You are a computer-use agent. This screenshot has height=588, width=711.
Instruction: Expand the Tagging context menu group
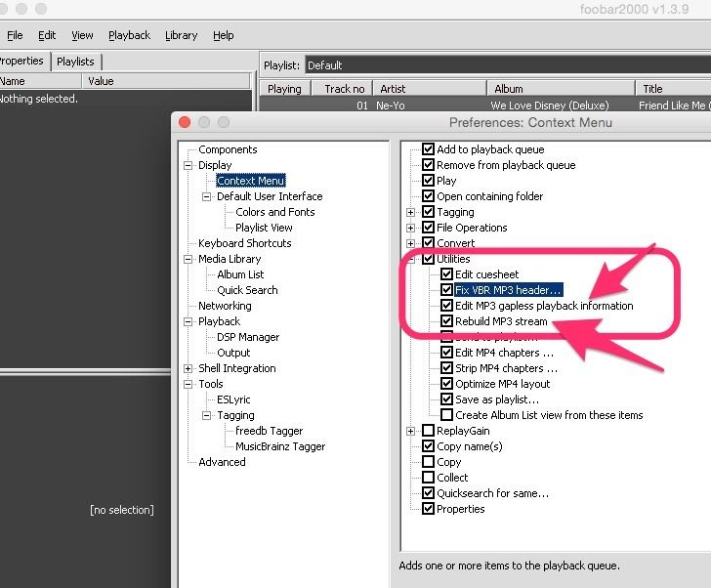coord(410,212)
